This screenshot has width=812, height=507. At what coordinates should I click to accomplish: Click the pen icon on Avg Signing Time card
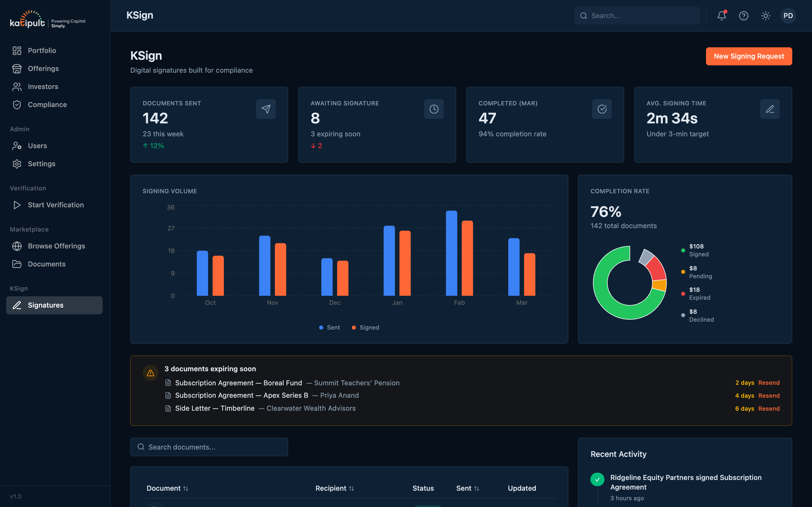[x=770, y=109]
